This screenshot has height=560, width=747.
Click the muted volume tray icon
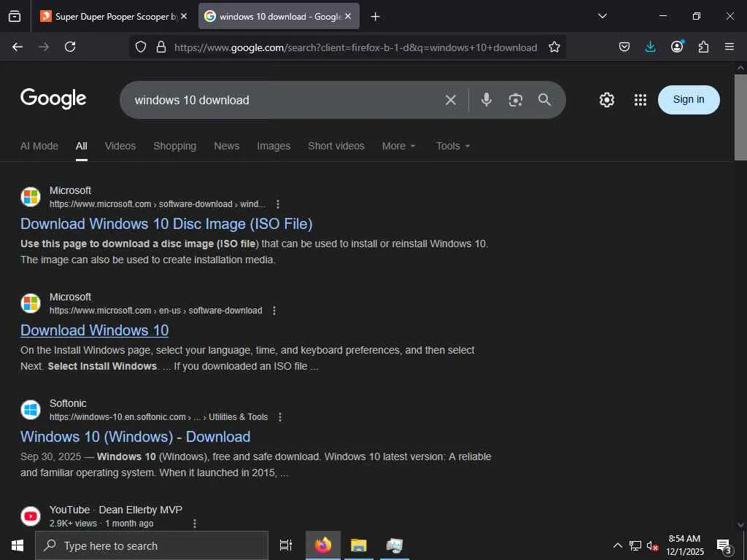coord(652,545)
